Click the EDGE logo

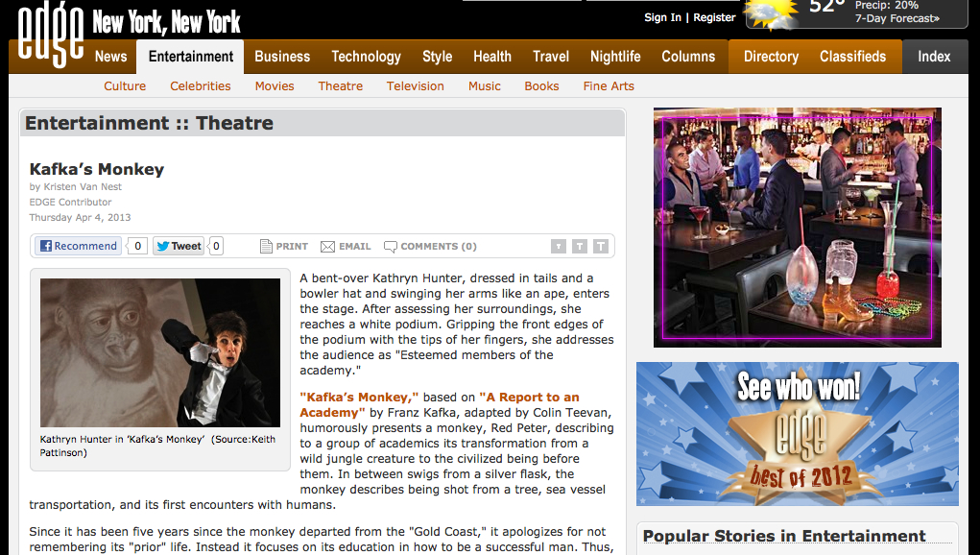click(x=50, y=35)
